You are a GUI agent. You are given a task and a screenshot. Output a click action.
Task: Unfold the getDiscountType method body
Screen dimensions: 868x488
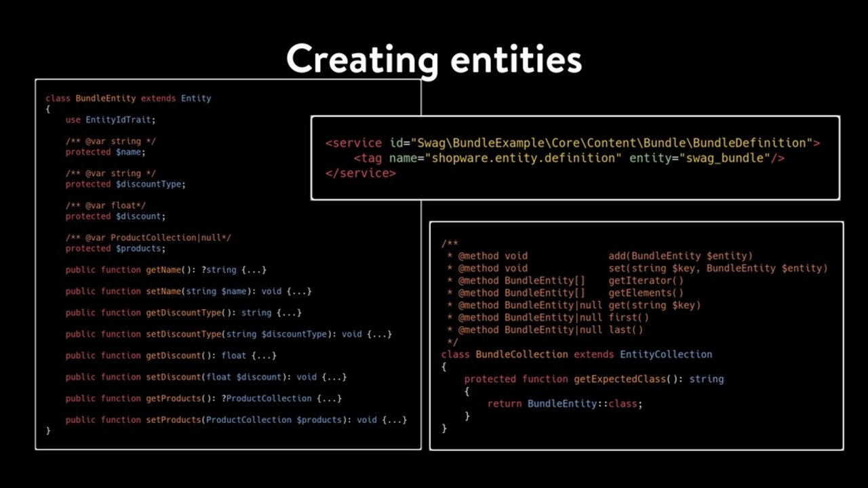289,312
